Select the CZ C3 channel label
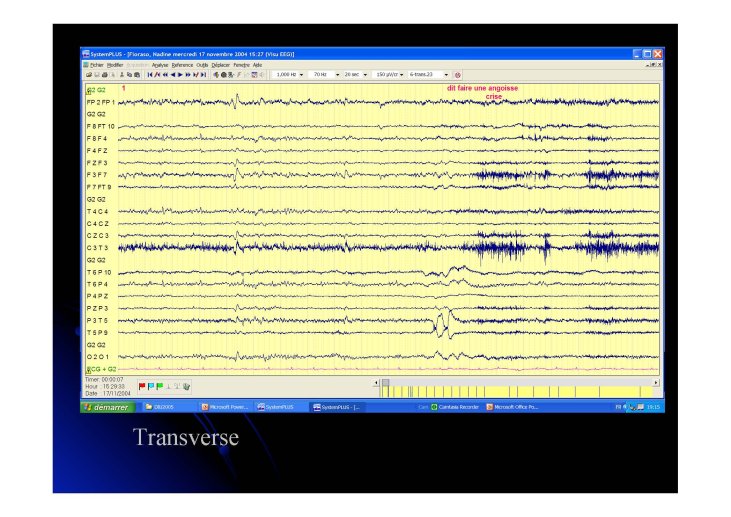The height and width of the screenshot is (517, 731). [97, 235]
